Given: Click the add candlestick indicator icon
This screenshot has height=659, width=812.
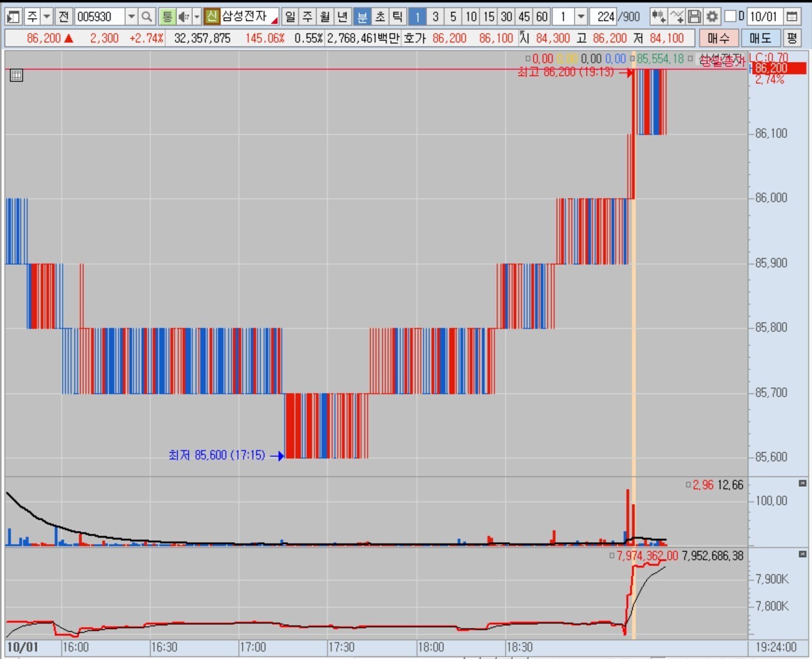Looking at the screenshot, I should (x=658, y=17).
